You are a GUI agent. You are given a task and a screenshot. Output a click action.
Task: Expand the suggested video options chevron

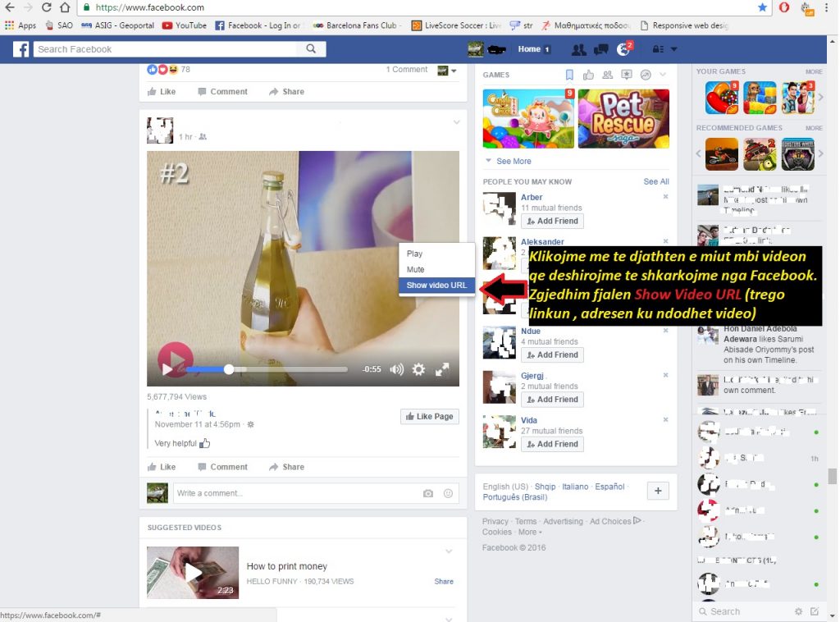(x=449, y=551)
